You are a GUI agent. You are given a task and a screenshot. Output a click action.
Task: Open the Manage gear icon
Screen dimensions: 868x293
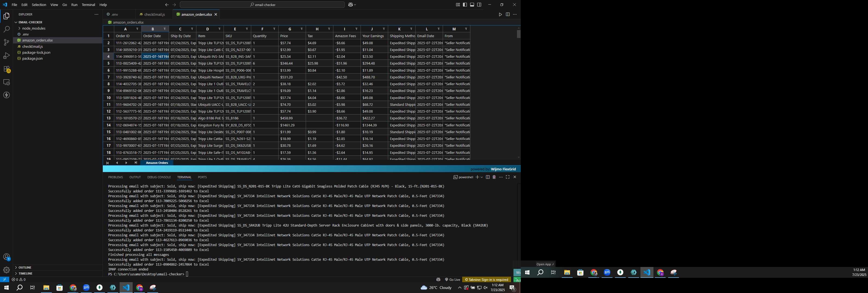[x=7, y=270]
